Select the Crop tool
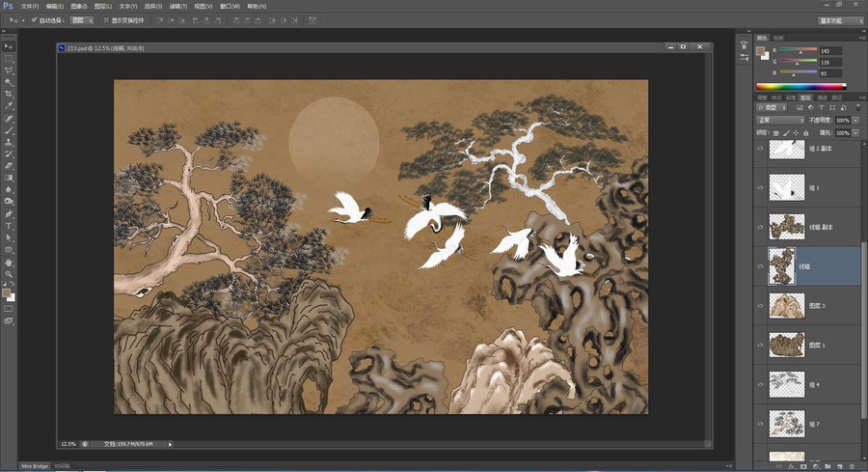The height and width of the screenshot is (472, 868). (9, 95)
